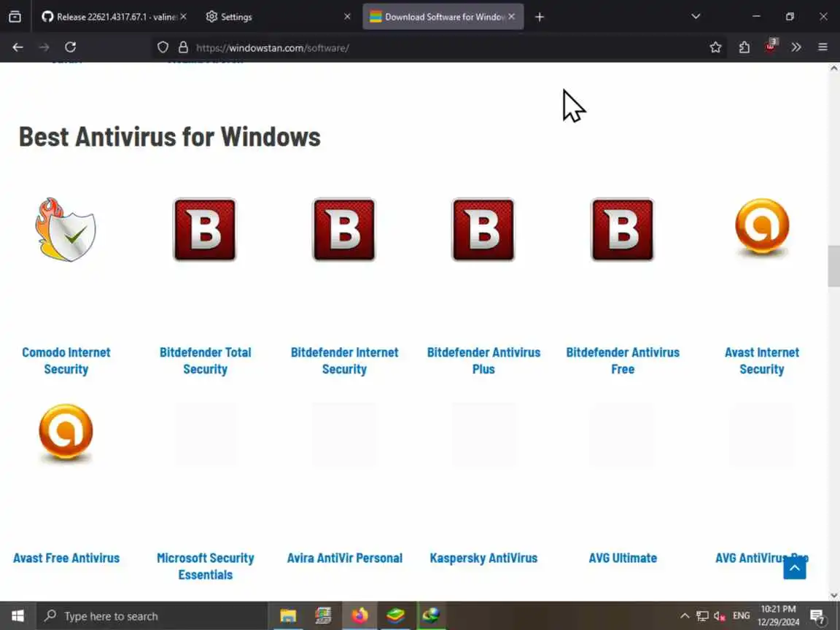Open the tracking protection shield icon
Image resolution: width=840 pixels, height=630 pixels.
[163, 47]
